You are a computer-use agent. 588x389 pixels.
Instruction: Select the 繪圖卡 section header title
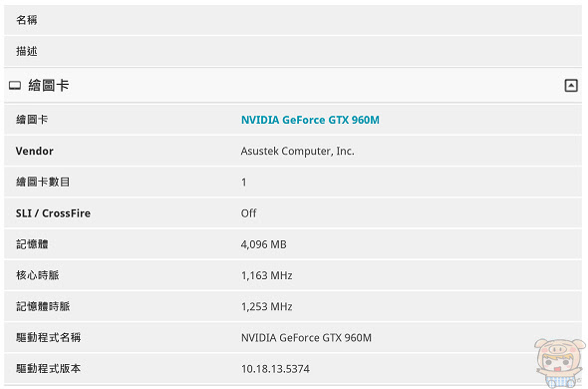coord(49,85)
